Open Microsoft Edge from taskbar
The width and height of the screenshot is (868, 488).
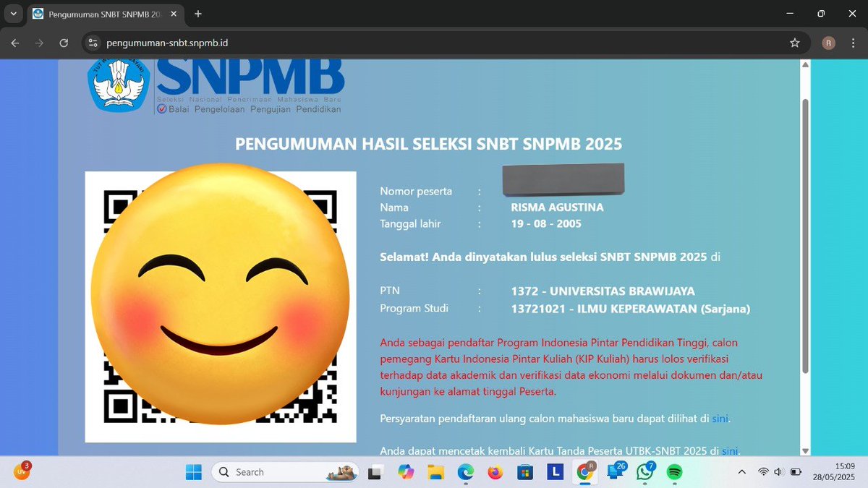465,472
